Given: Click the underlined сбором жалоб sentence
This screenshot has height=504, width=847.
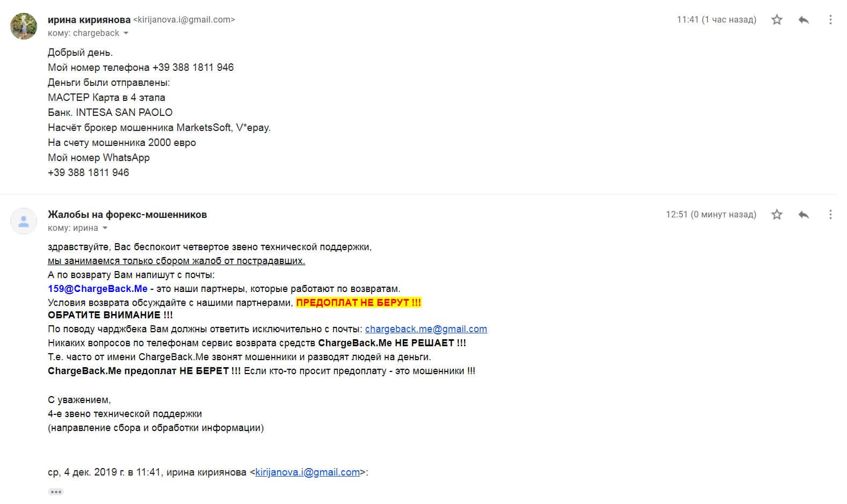Looking at the screenshot, I should click(x=176, y=261).
